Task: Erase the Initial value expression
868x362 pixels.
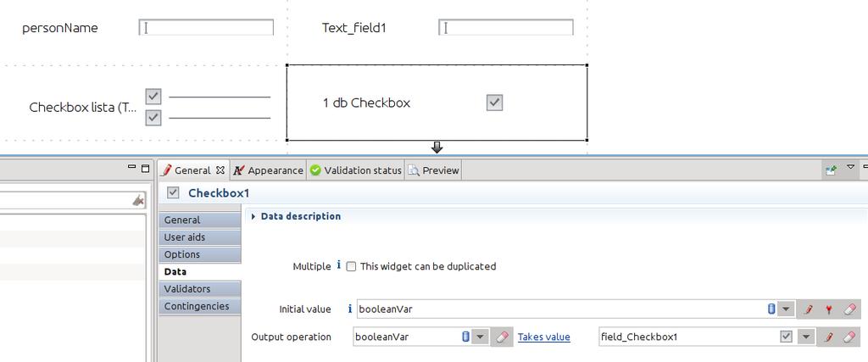Action: (x=850, y=309)
